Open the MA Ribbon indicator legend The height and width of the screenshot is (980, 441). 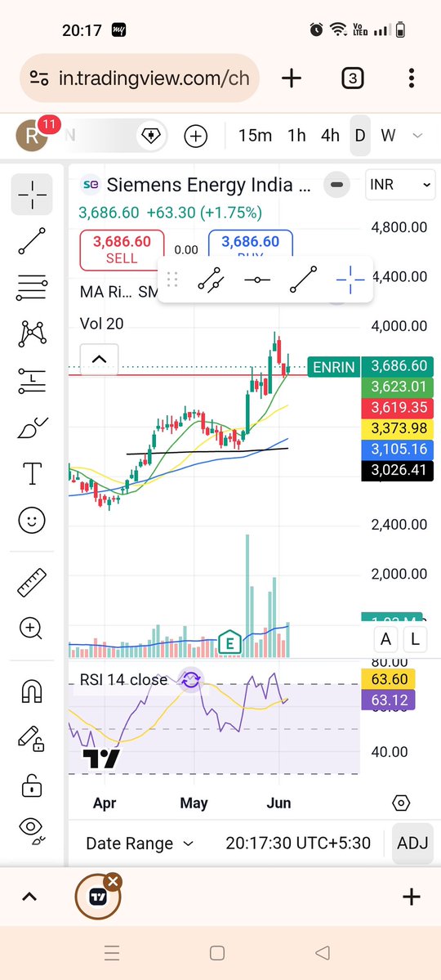pos(118,291)
